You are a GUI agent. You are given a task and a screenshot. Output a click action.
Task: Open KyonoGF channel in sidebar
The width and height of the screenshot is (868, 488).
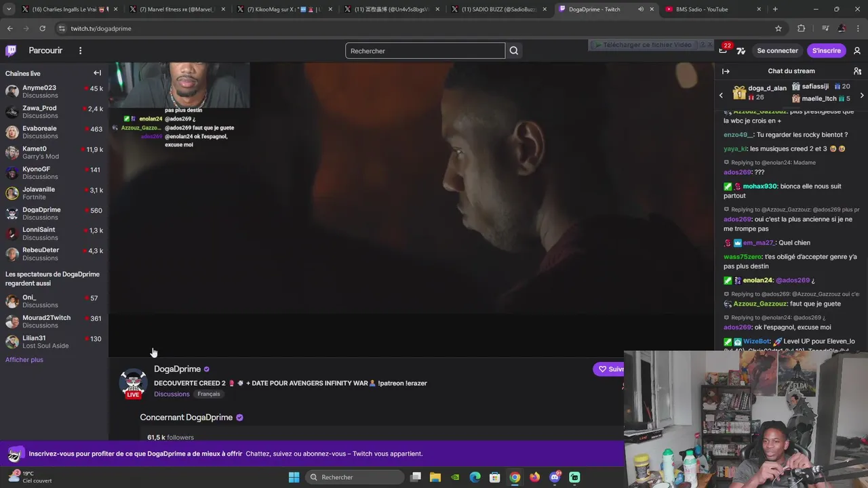point(54,173)
